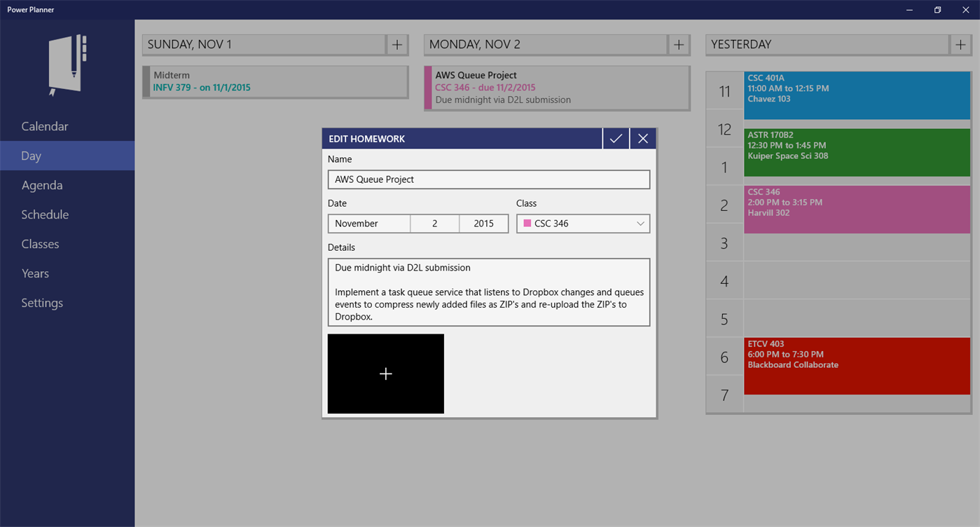This screenshot has height=527, width=980.
Task: Open the Midterm INFV 379 entry
Action: coord(275,81)
